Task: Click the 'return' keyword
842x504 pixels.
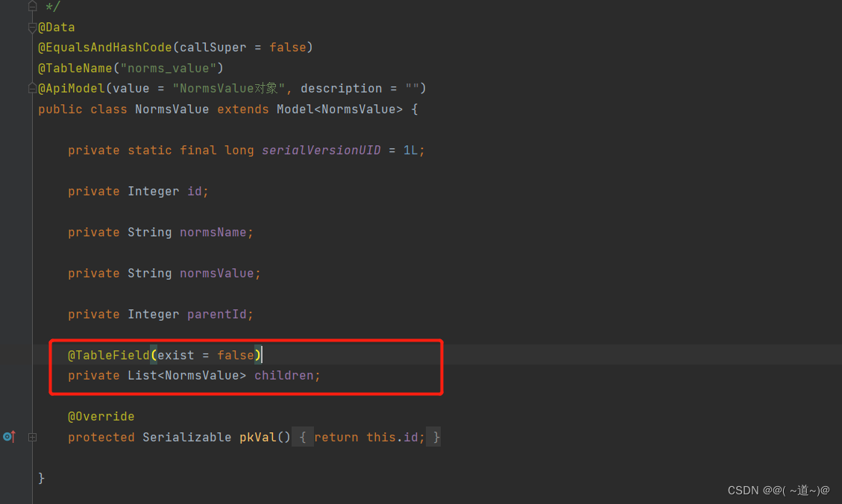Action: pyautogui.click(x=336, y=438)
